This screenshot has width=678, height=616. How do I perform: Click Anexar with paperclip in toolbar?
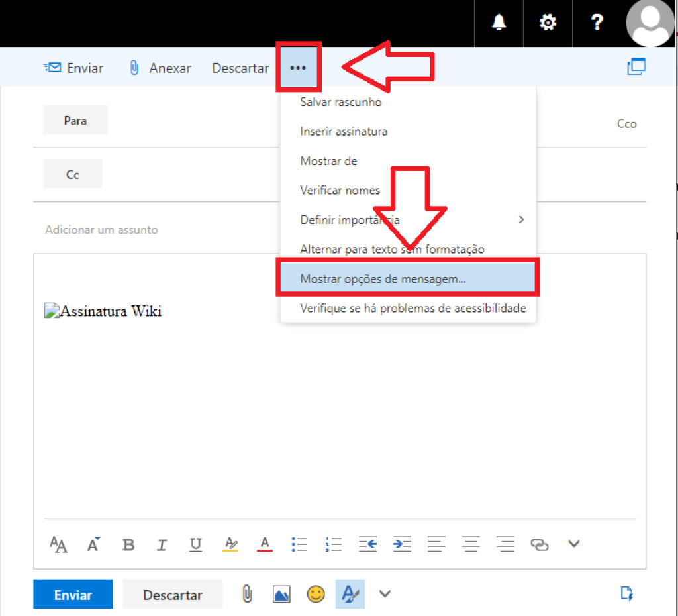click(160, 68)
